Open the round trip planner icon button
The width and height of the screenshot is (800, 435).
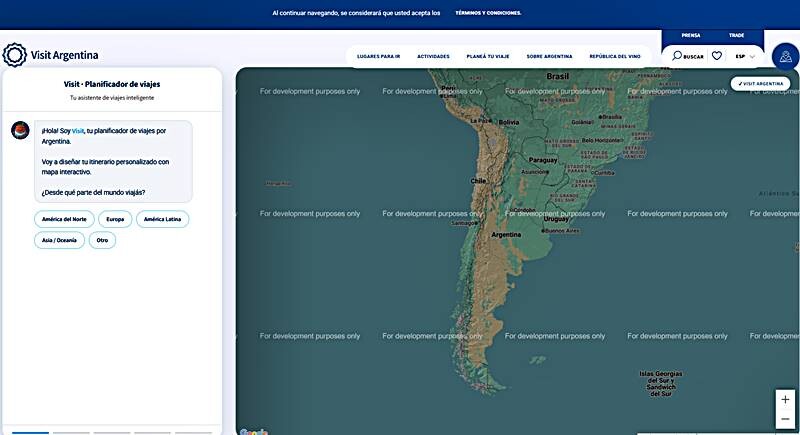[785, 57]
